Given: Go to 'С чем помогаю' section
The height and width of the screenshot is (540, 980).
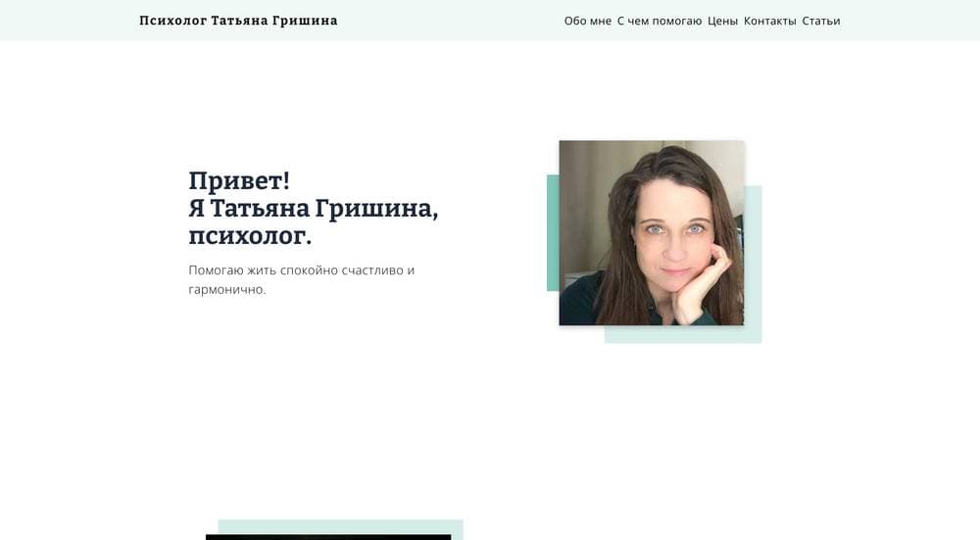Looking at the screenshot, I should (660, 21).
